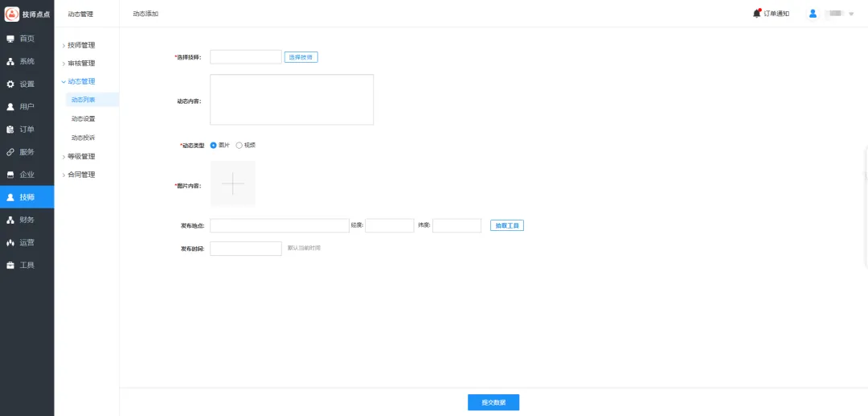Open the 设置 gear icon in sidebar
Viewport: 868px width, 416px height.
pos(10,84)
